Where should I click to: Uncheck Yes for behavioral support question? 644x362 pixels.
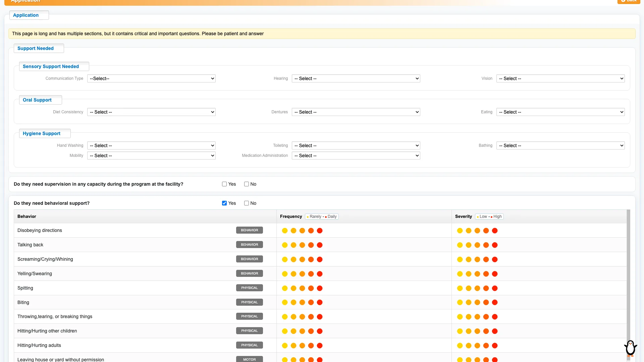pos(224,203)
